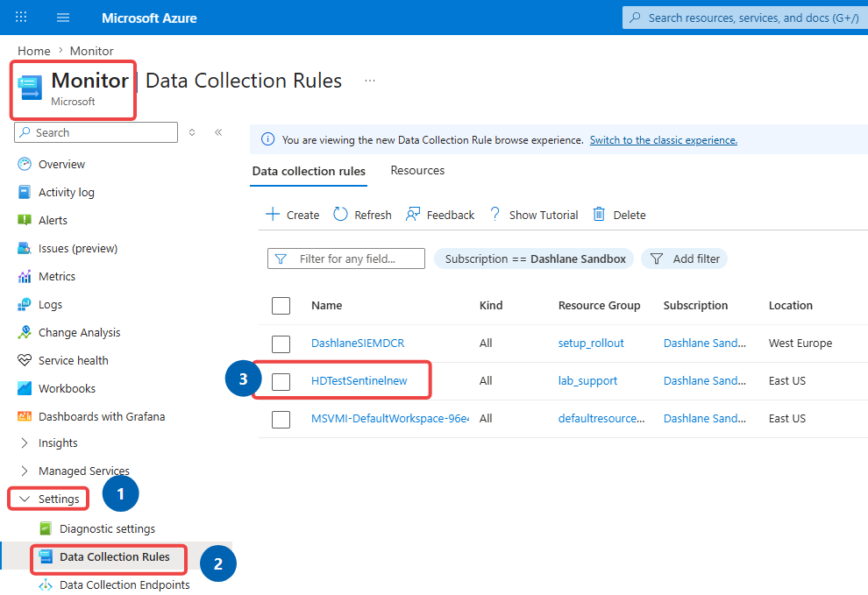The image size is (868, 595).
Task: Click Switch to the classic experience link
Action: click(663, 140)
